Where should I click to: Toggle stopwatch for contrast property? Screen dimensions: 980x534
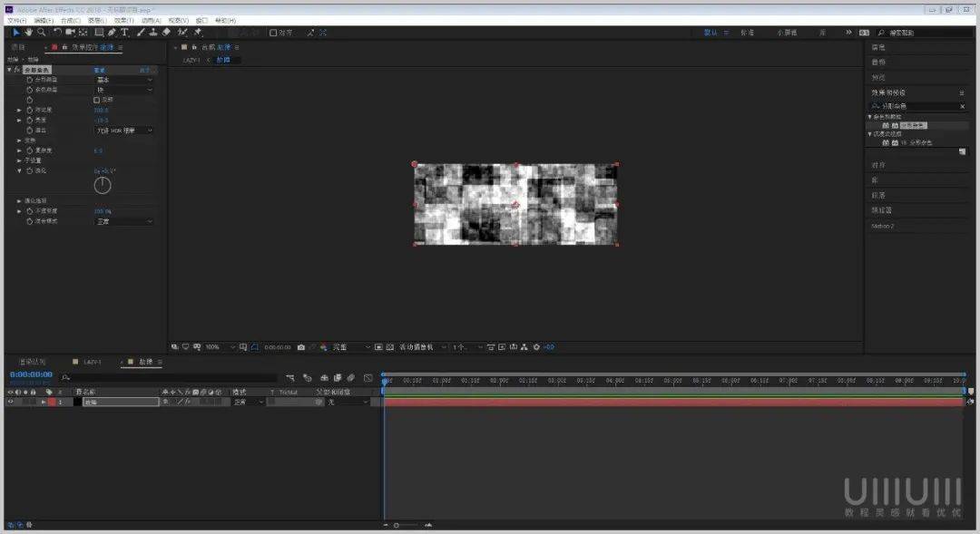coord(29,110)
